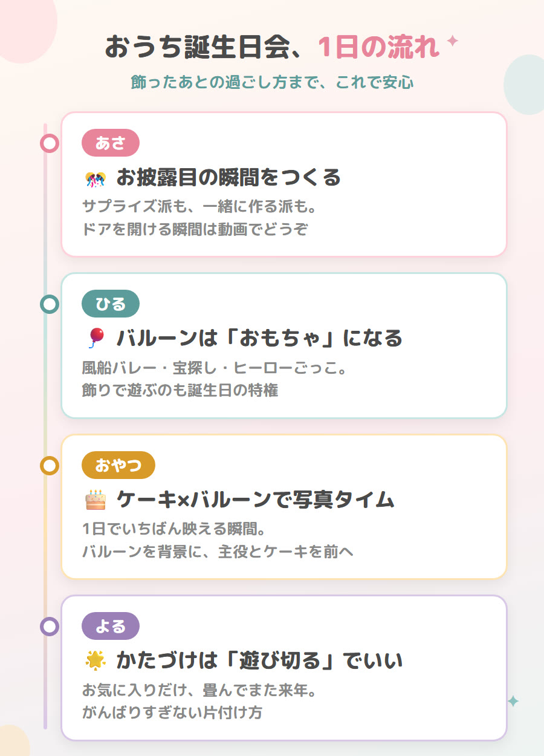Screen dimensions: 544x756
Task: Select the pink あさ timeline marker circle
Action: [x=50, y=143]
